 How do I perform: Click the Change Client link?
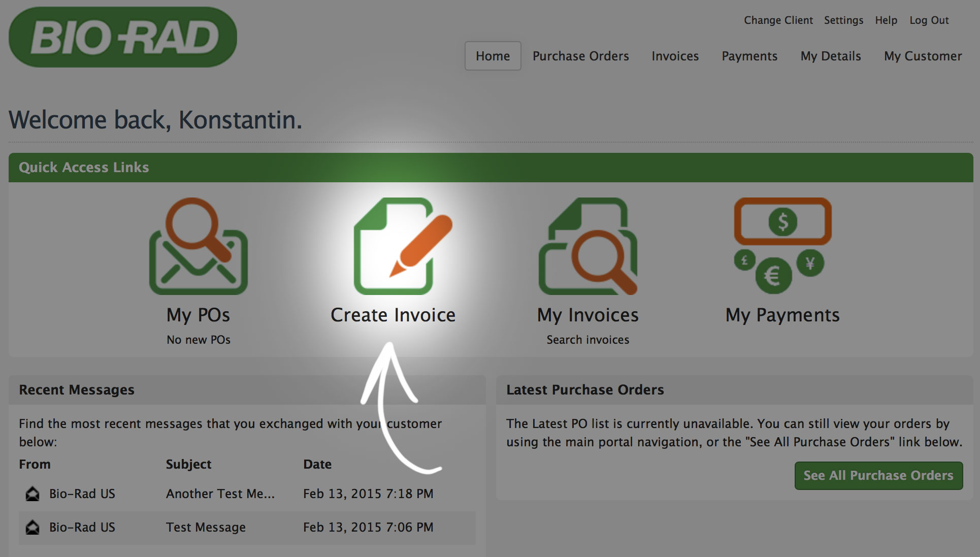[778, 20]
